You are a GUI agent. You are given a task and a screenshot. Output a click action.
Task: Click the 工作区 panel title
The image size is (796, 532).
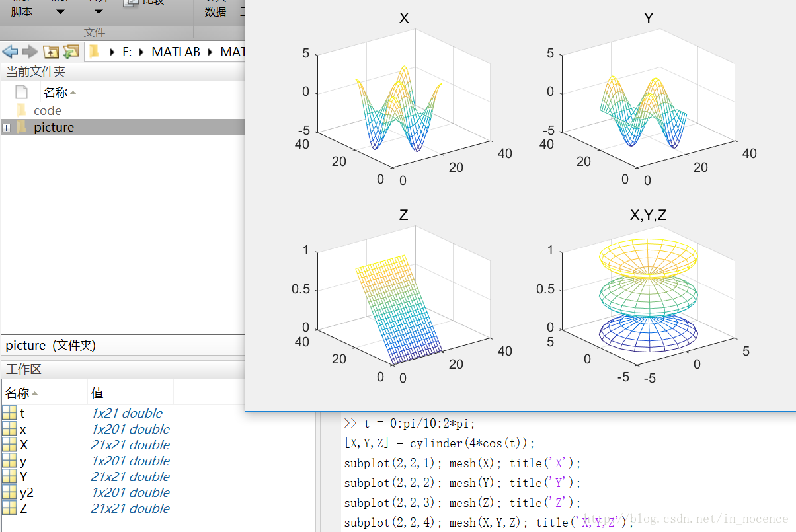pos(23,369)
